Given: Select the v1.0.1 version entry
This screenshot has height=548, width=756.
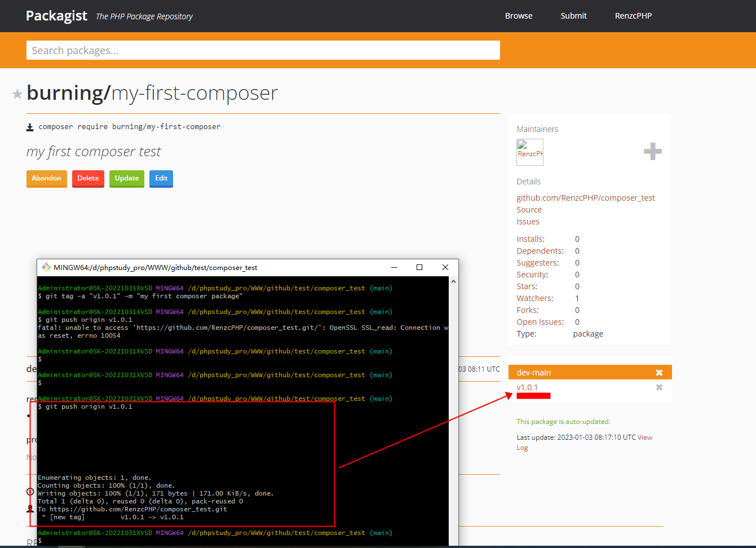Looking at the screenshot, I should pyautogui.click(x=527, y=387).
